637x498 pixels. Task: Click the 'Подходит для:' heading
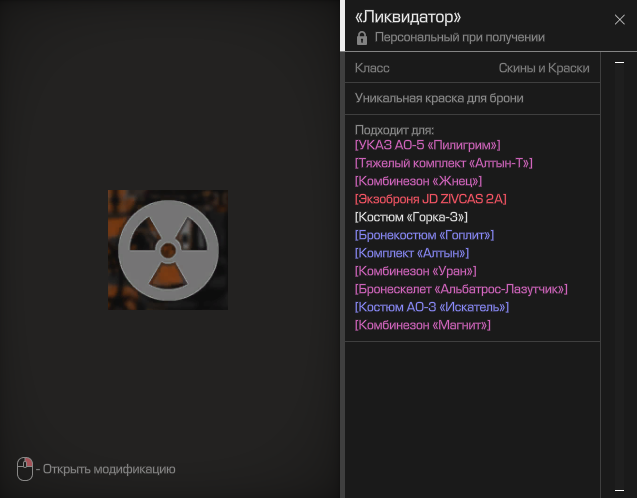click(x=394, y=130)
